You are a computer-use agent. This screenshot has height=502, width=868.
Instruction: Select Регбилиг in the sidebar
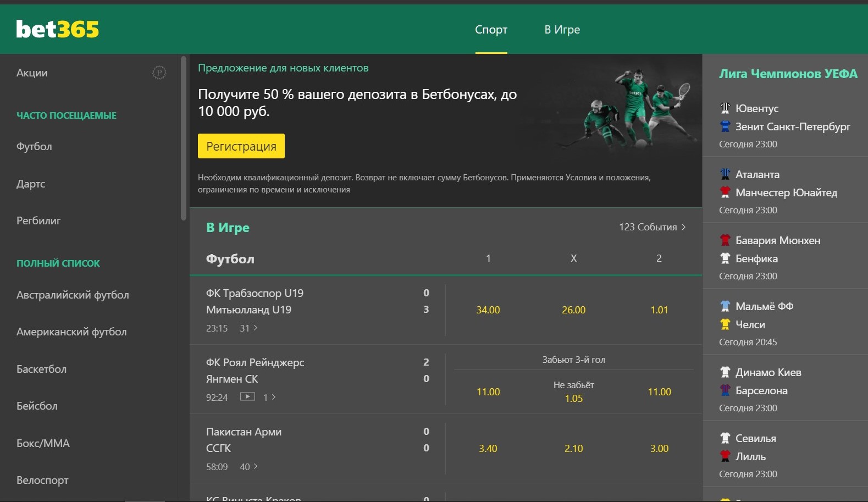click(38, 220)
